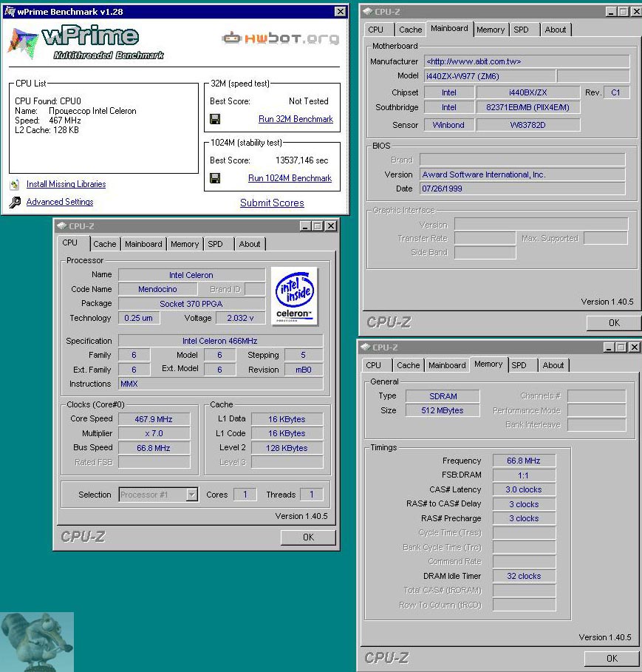Open Advanced Settings link
Image resolution: width=642 pixels, height=672 pixels.
pos(60,202)
